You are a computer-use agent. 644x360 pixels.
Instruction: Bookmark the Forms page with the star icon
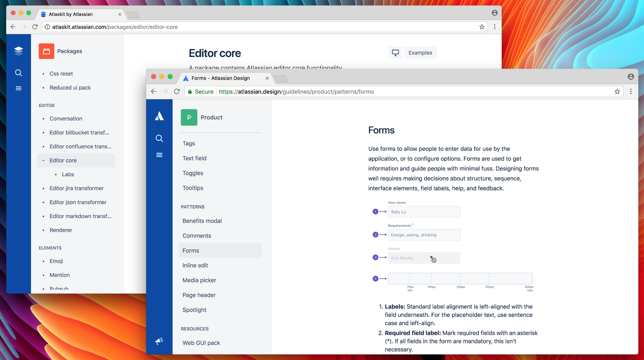[x=617, y=92]
